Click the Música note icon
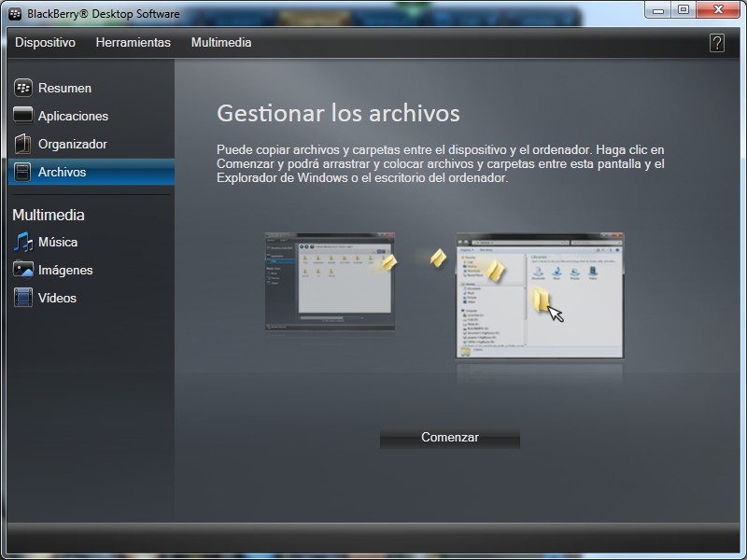 [x=22, y=242]
